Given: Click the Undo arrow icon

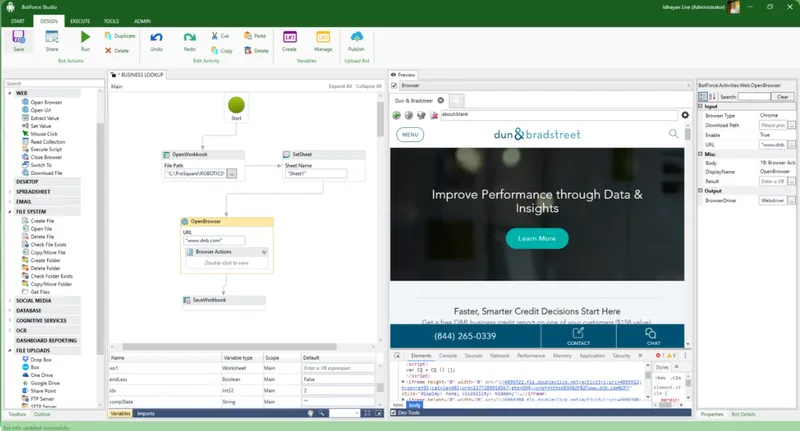Looking at the screenshot, I should point(156,37).
